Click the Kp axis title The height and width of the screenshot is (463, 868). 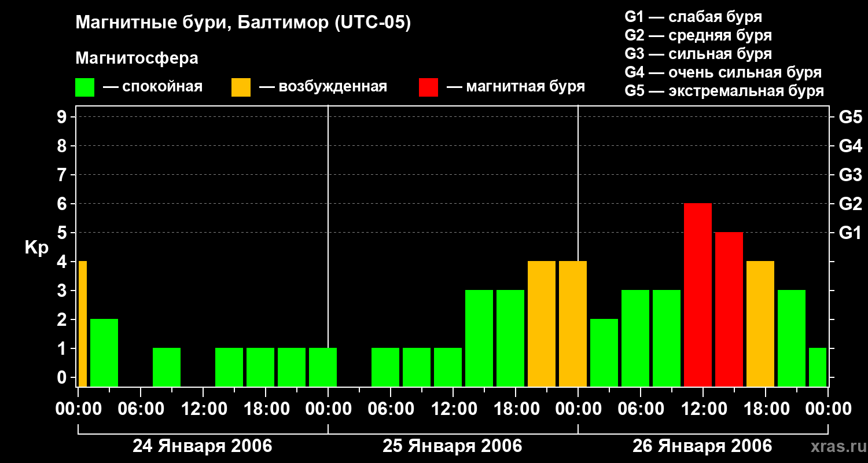tap(36, 248)
